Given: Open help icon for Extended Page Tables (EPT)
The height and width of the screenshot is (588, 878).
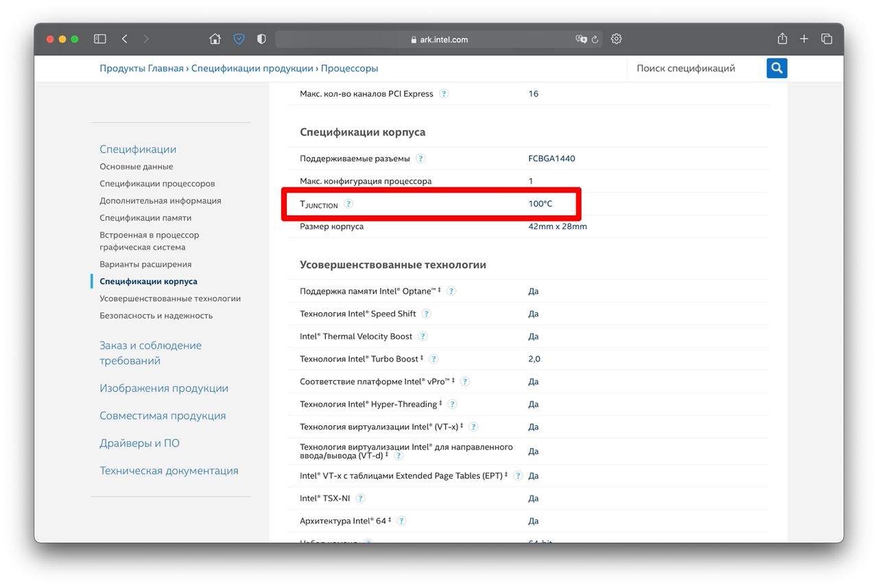Looking at the screenshot, I should click(518, 475).
